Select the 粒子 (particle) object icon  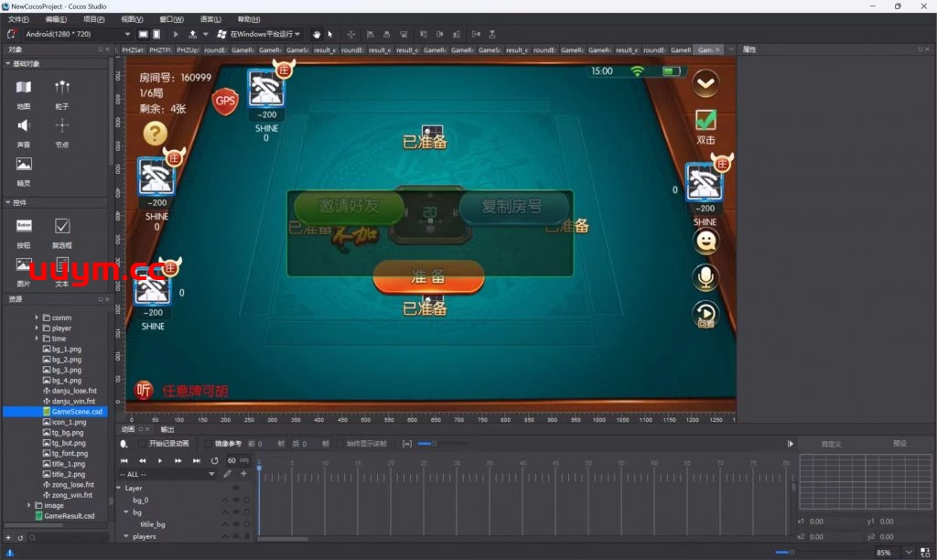[x=62, y=88]
